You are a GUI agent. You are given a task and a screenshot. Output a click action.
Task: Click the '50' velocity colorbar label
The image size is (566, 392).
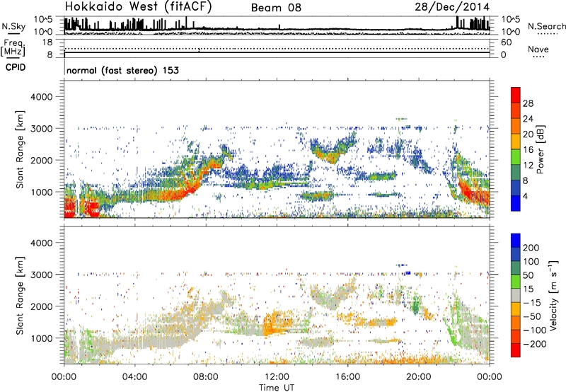point(528,275)
